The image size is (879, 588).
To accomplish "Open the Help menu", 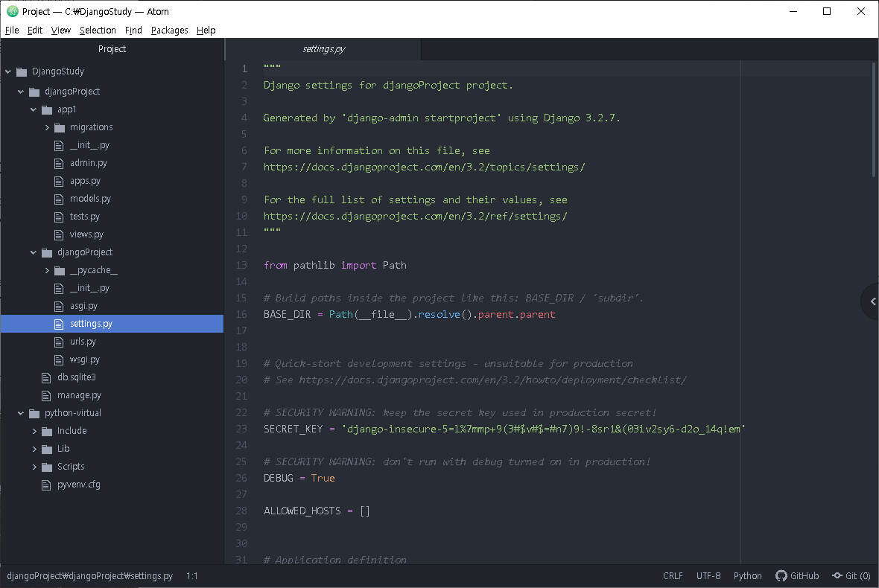I will [x=206, y=31].
